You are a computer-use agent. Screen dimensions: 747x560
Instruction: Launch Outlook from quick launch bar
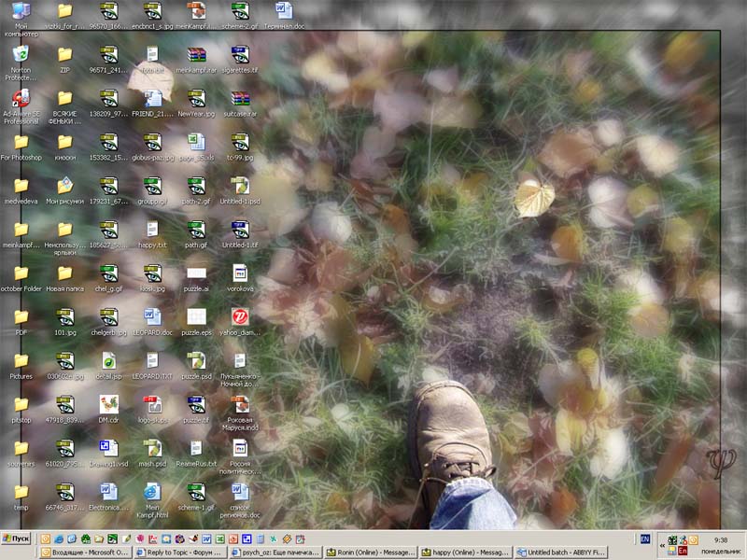[45, 539]
